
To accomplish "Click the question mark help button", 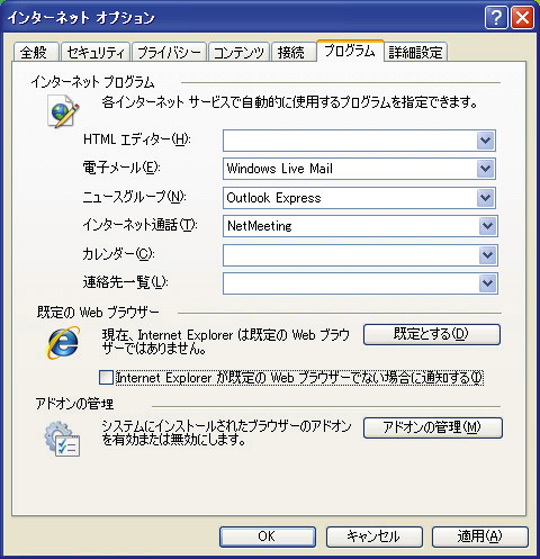I will 496,17.
